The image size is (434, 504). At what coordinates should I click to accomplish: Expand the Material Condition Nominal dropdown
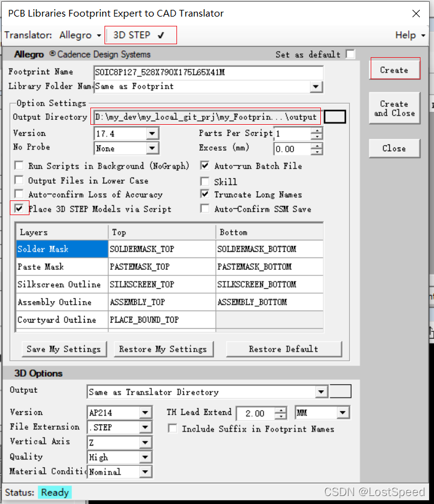coord(145,471)
